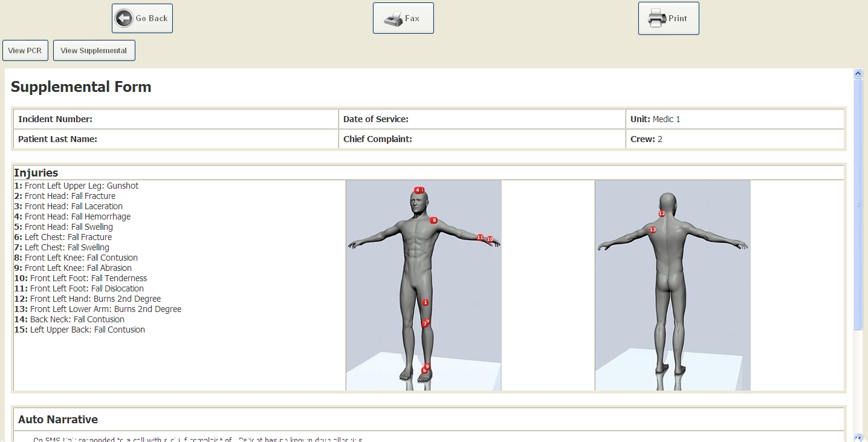Click the Go Back arrow icon
This screenshot has width=868, height=442.
(x=124, y=18)
